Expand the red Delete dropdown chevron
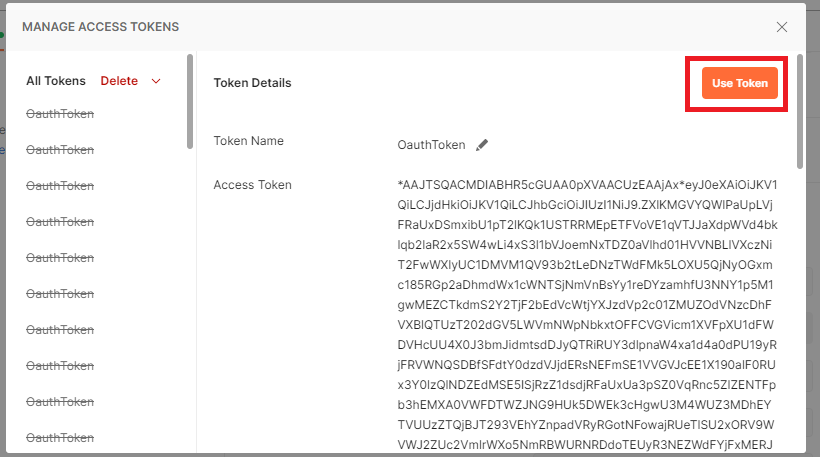 156,81
